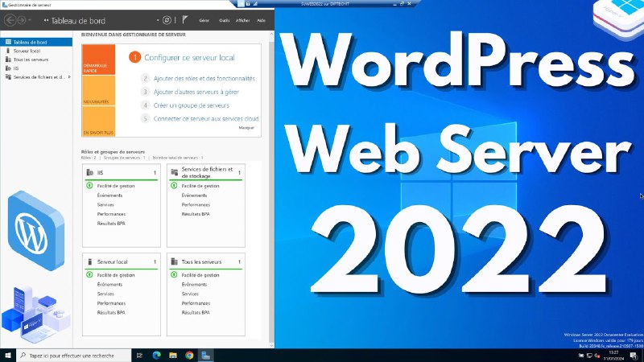Select Serveur local in the sidebar
644x362 pixels.
click(x=36, y=51)
